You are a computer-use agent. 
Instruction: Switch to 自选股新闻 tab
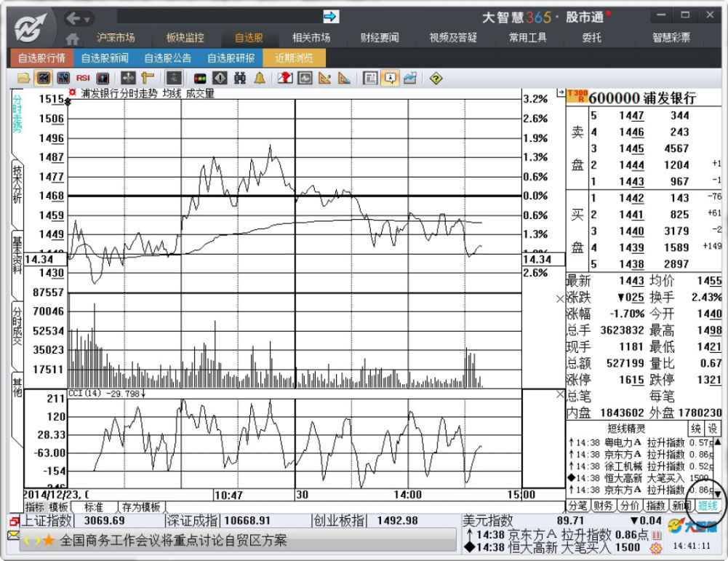coord(105,58)
